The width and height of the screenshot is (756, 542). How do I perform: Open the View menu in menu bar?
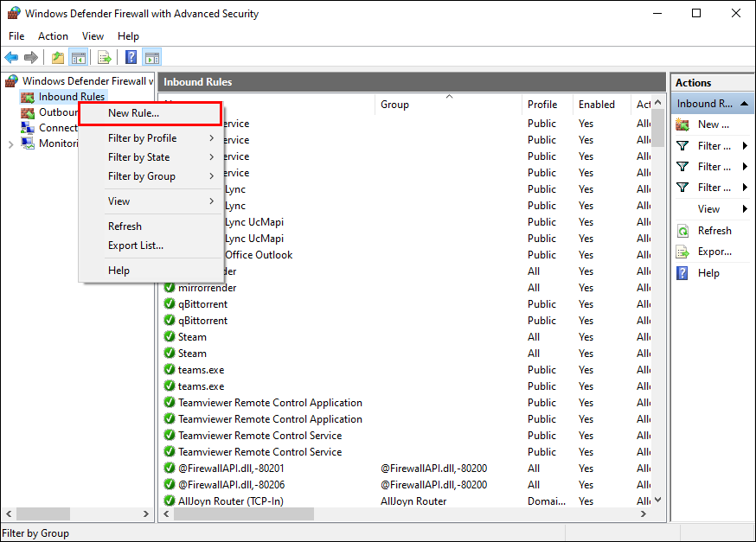pos(93,36)
